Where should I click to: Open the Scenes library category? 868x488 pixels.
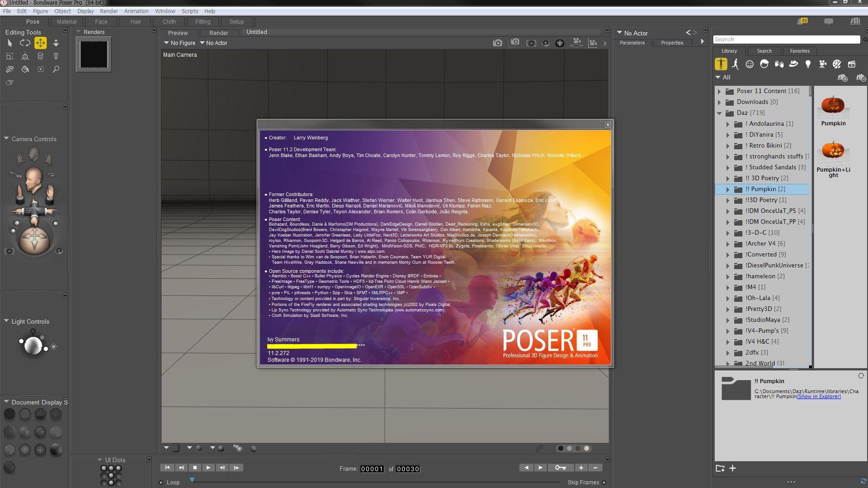tap(852, 64)
